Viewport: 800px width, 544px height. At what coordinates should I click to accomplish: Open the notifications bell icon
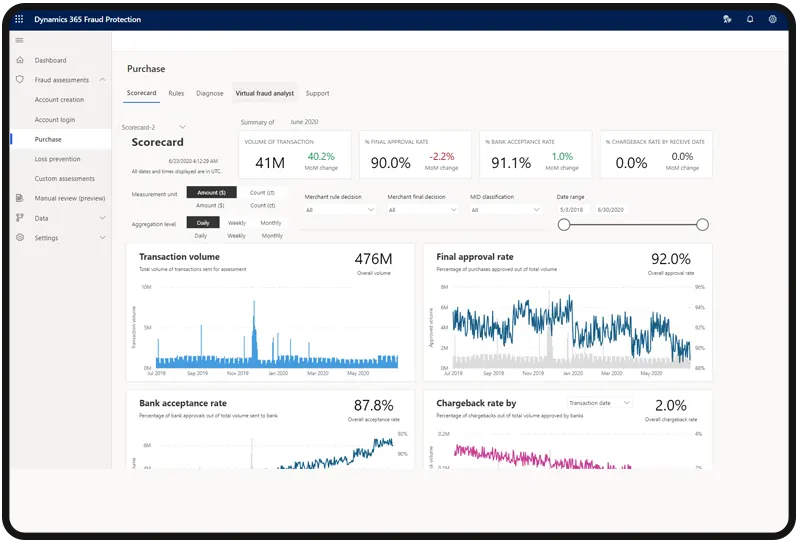click(750, 19)
